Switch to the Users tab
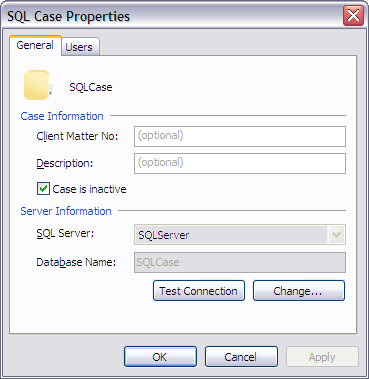Viewport: 369px width, 379px height. (79, 47)
